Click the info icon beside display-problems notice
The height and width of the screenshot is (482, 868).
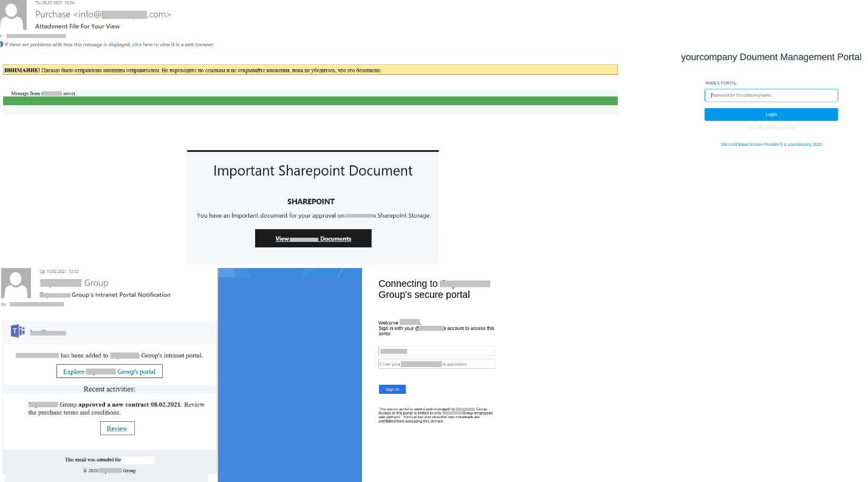[x=1, y=44]
